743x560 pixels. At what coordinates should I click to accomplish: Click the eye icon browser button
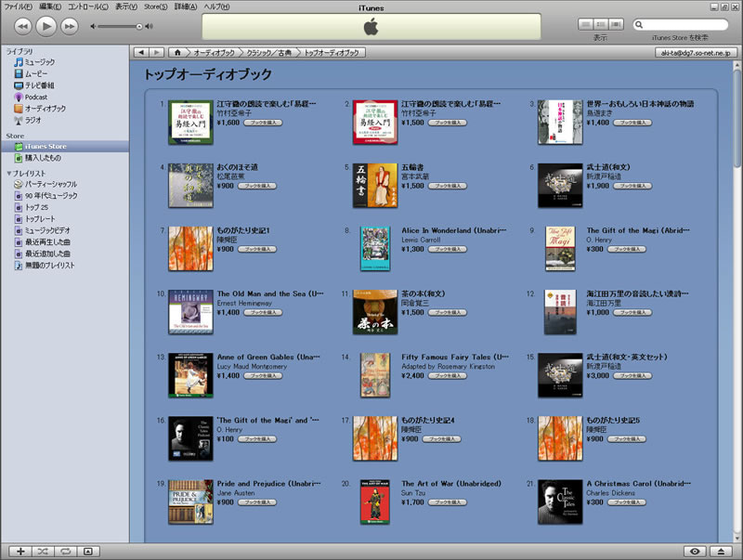pos(695,552)
